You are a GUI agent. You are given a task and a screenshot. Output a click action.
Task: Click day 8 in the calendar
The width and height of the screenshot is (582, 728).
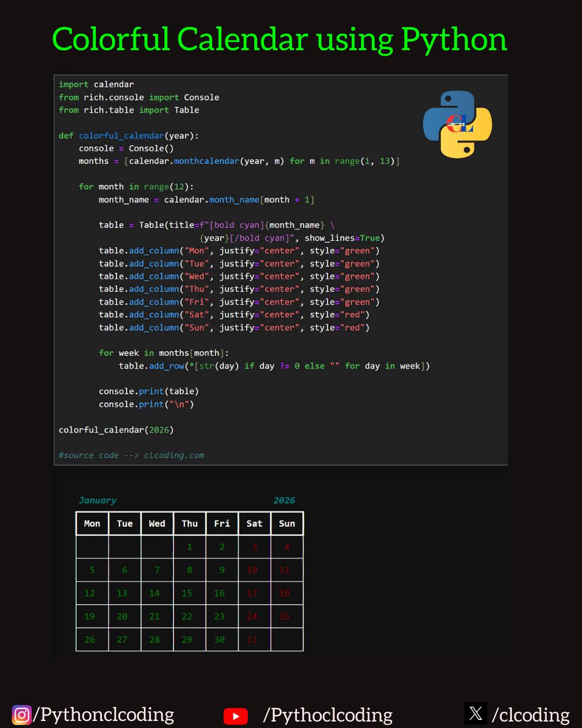[x=190, y=570]
